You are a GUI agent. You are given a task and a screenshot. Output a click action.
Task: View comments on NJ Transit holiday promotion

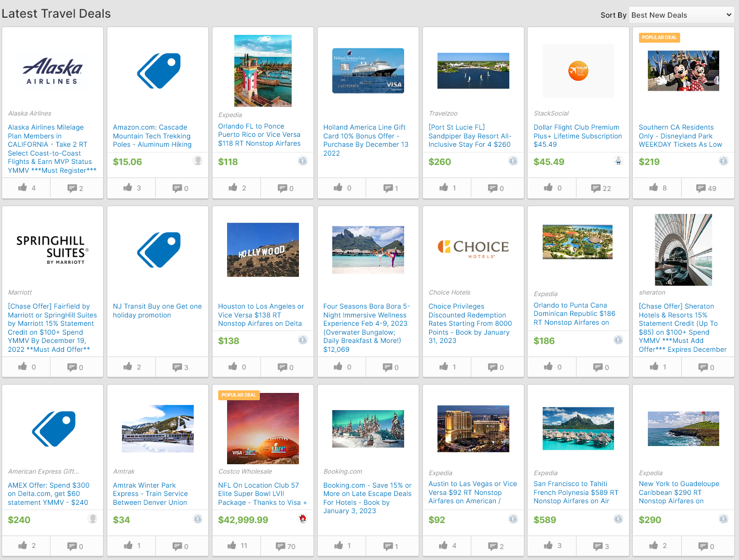tap(181, 367)
